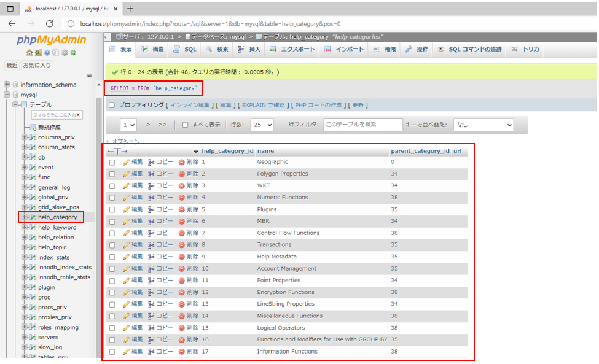The height and width of the screenshot is (364, 599).
Task: Click the table search filter field
Action: 363,125
